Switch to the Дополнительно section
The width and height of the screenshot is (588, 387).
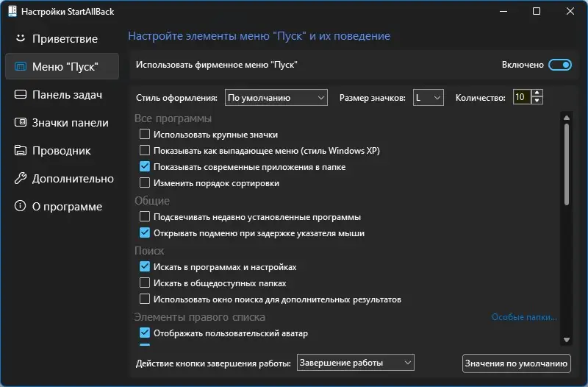click(x=72, y=179)
